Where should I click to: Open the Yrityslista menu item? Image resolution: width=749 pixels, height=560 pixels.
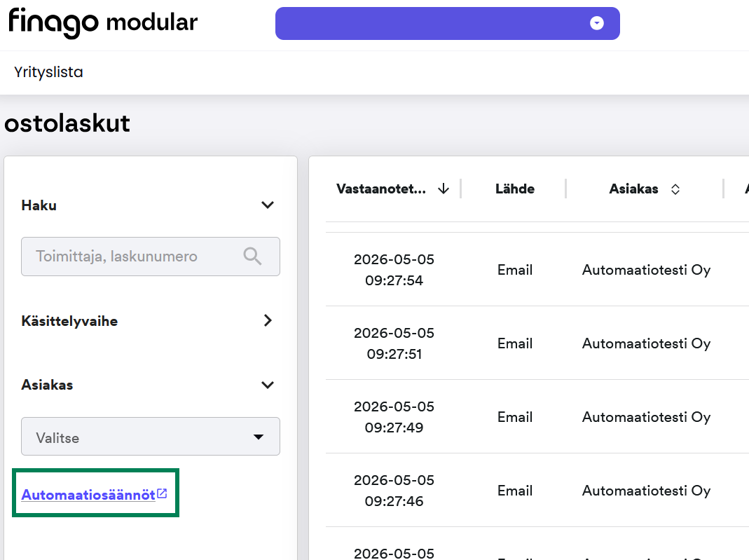(48, 72)
